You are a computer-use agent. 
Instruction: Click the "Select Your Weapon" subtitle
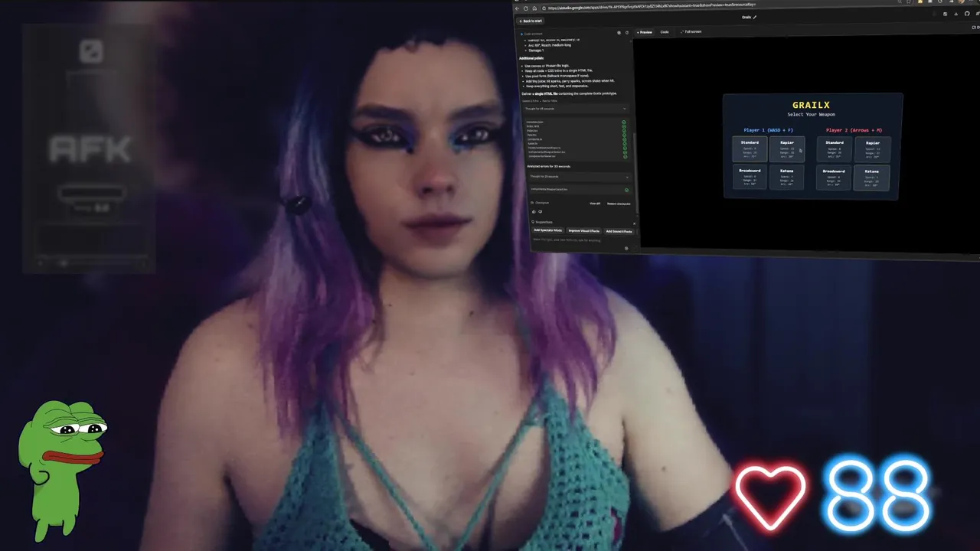pyautogui.click(x=812, y=114)
